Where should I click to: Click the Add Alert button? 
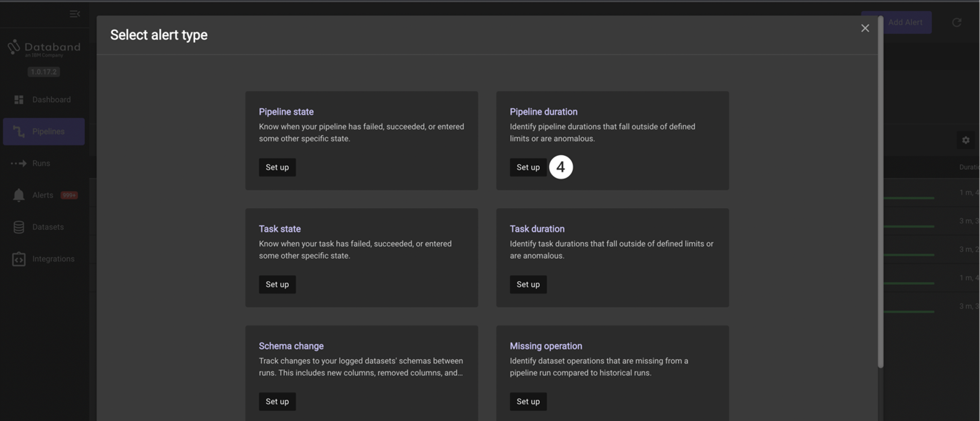pyautogui.click(x=906, y=22)
